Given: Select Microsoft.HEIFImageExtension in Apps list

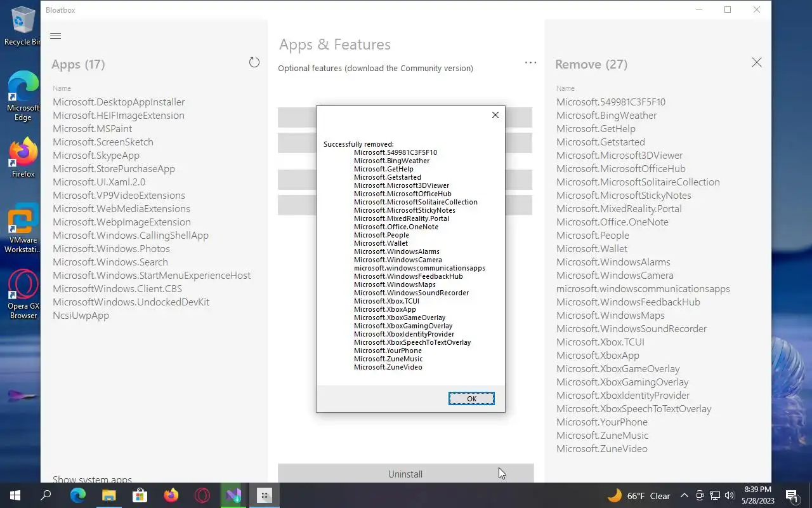Looking at the screenshot, I should [x=119, y=115].
